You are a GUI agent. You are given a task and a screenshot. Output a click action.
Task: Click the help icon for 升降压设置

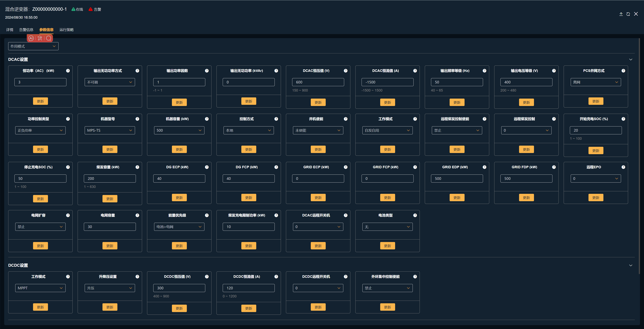(x=137, y=277)
